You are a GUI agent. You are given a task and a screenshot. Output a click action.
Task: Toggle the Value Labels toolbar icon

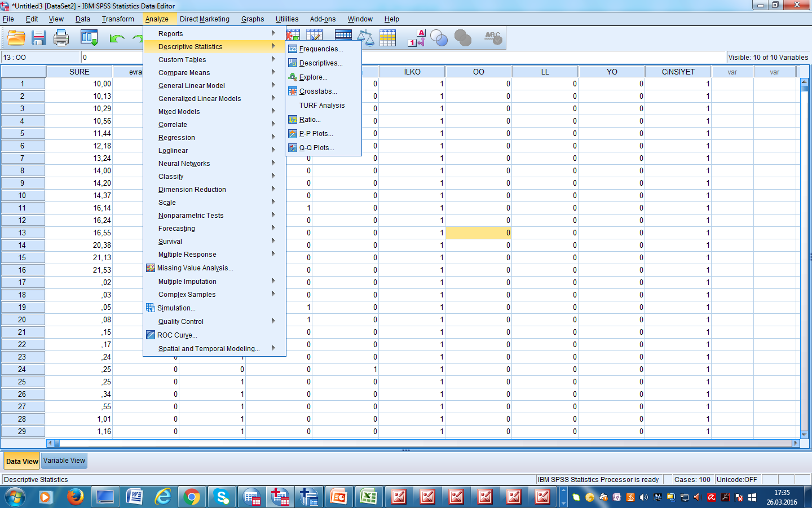417,38
